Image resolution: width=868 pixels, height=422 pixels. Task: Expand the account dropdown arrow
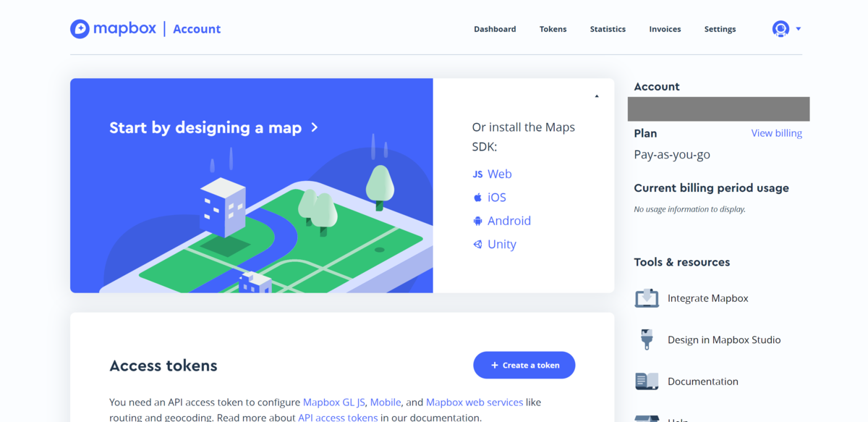click(799, 29)
